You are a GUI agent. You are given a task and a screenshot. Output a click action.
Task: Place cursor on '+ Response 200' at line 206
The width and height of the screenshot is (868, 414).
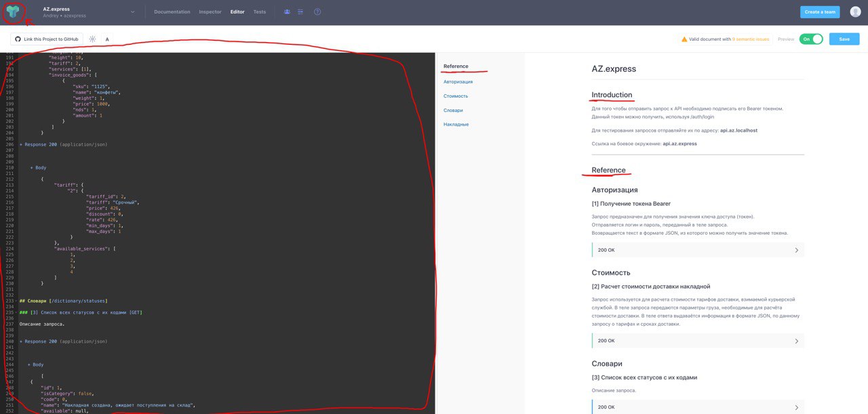point(64,145)
